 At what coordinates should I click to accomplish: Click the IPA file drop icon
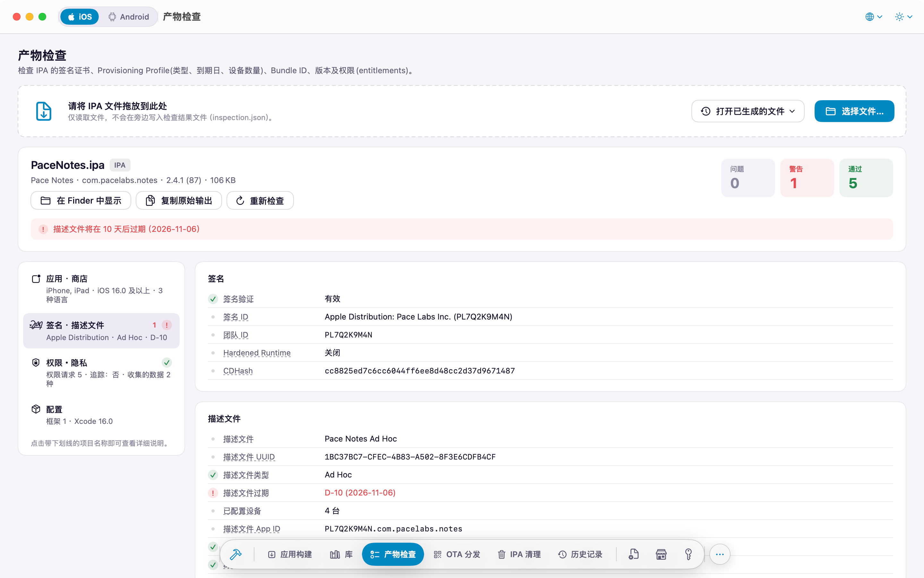pos(44,111)
